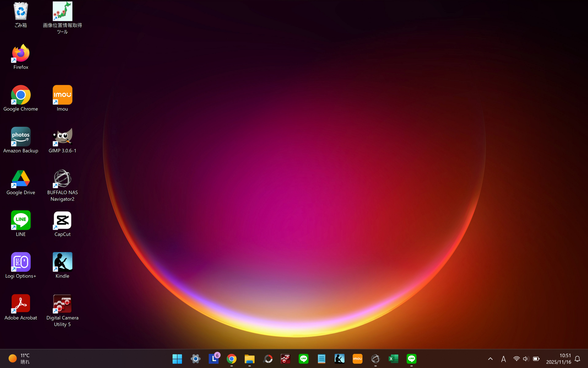The width and height of the screenshot is (588, 368).
Task: Open the clock and date flyout
Action: [558, 359]
